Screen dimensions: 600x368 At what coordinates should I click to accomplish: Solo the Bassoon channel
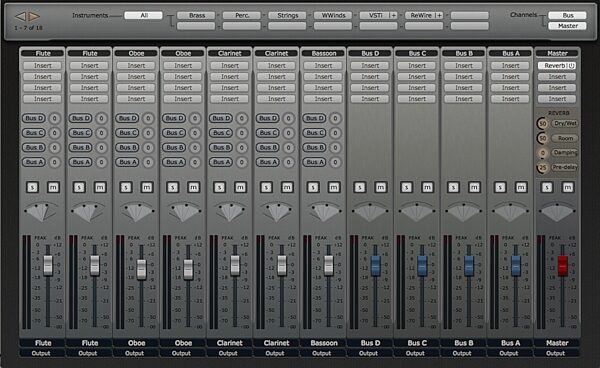click(313, 187)
